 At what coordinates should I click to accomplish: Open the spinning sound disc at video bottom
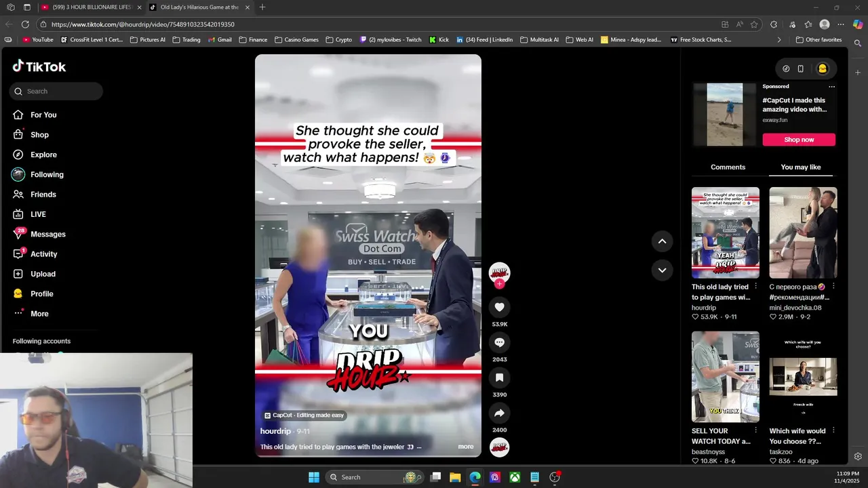[499, 447]
